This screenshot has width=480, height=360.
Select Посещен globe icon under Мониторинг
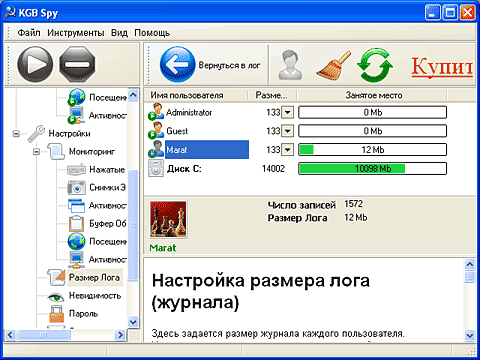pos(77,241)
